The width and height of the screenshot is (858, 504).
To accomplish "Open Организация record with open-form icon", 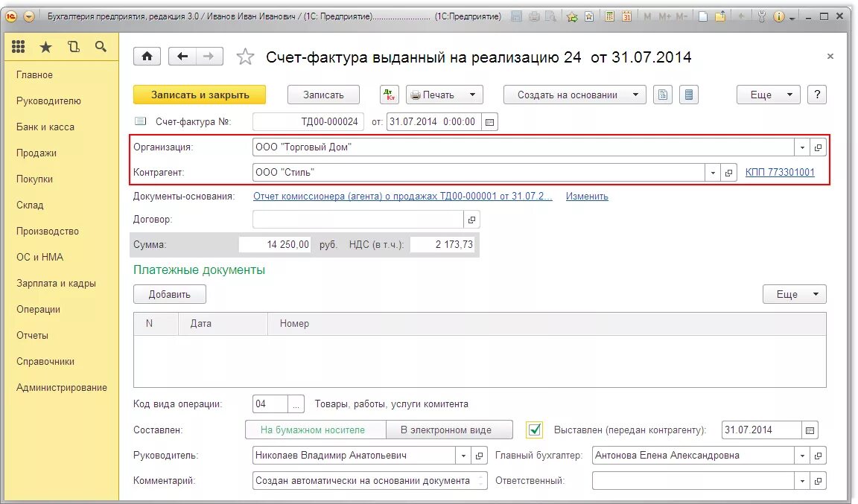I will pos(818,147).
